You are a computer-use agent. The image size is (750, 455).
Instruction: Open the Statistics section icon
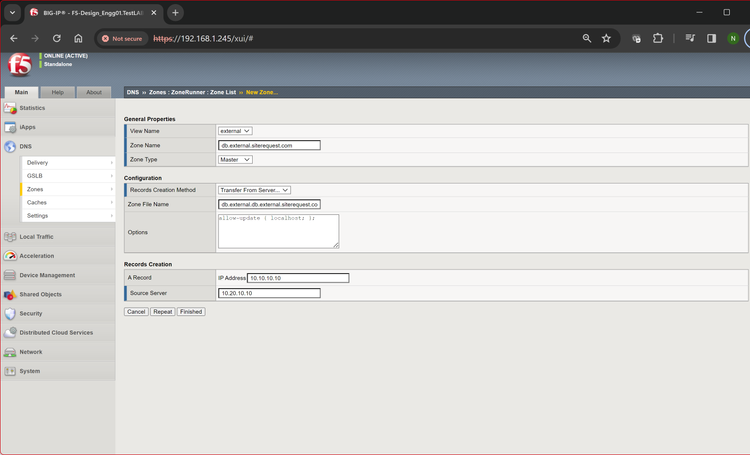(10, 108)
